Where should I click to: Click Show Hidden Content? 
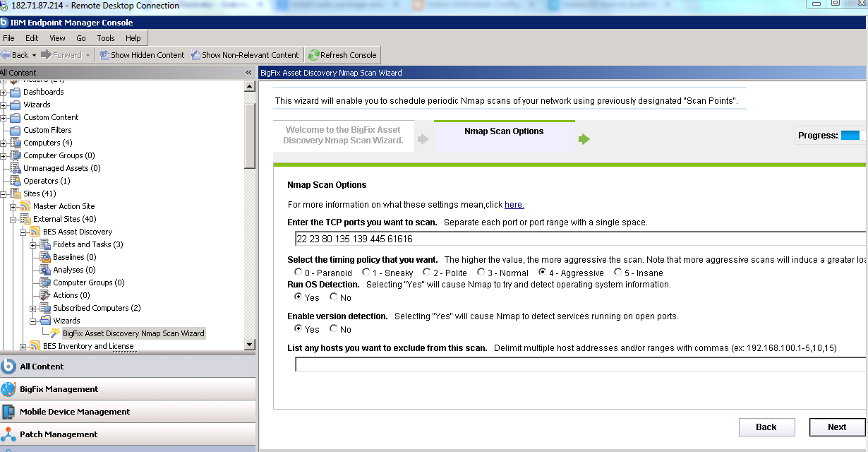tap(142, 55)
